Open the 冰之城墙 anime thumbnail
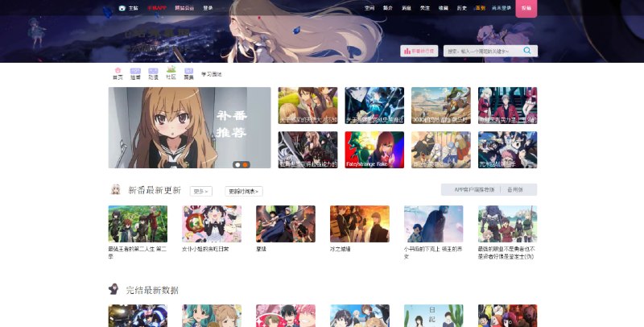This screenshot has height=327, width=644. [x=359, y=224]
